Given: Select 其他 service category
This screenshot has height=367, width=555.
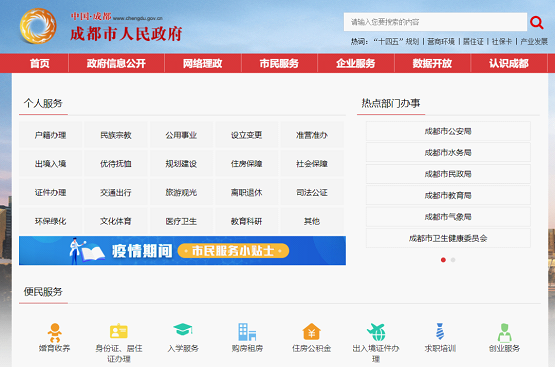Looking at the screenshot, I should pos(312,221).
